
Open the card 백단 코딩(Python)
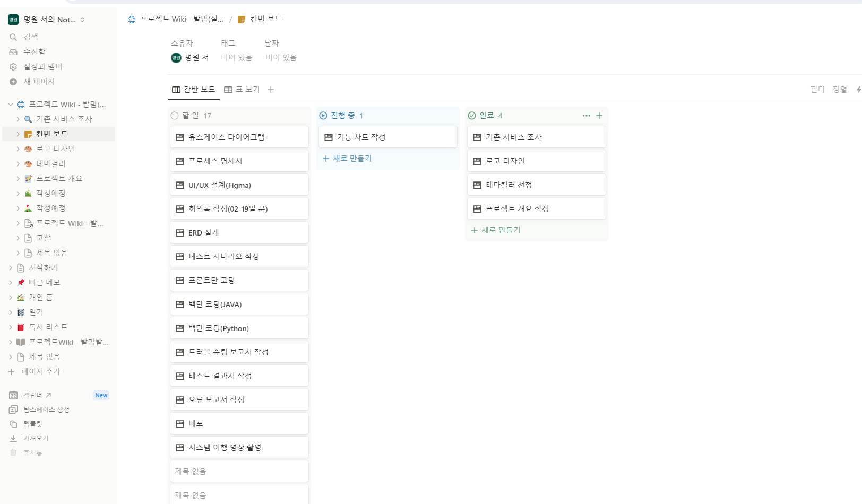pos(239,328)
